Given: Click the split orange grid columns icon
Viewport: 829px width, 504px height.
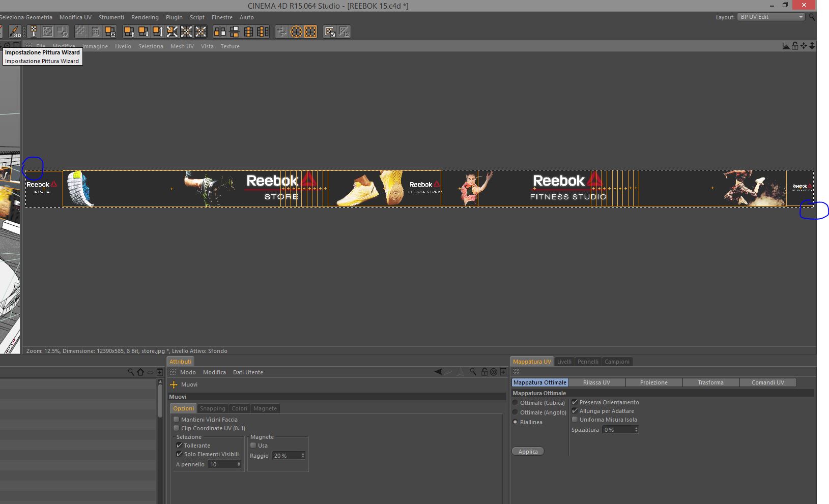Looking at the screenshot, I should 263,32.
